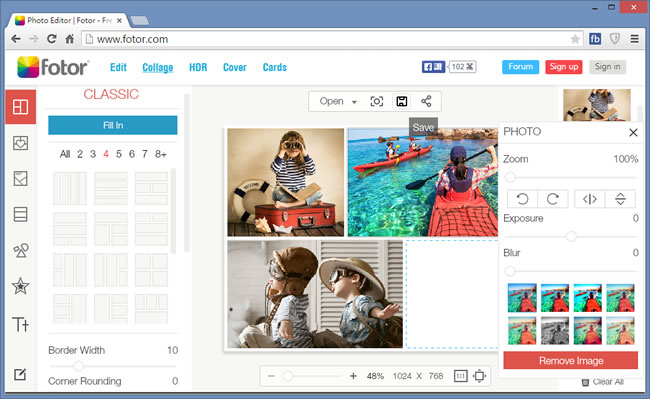The width and height of the screenshot is (650, 399).
Task: Switch to the HDR tab
Action: (x=198, y=67)
